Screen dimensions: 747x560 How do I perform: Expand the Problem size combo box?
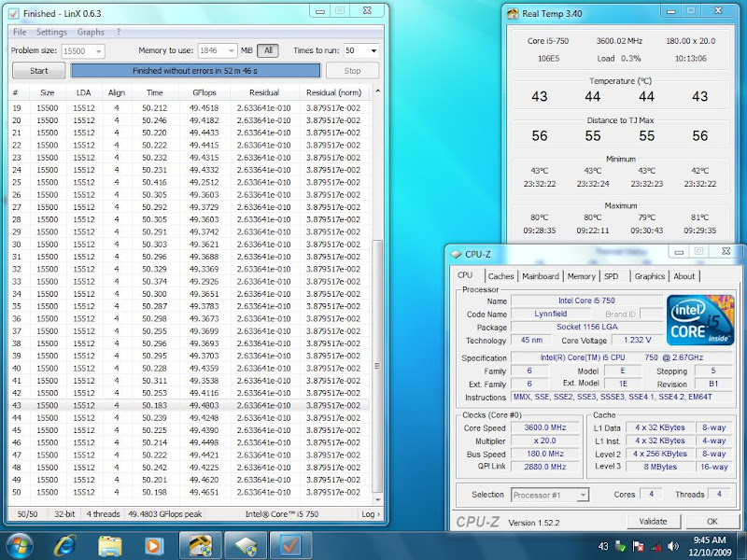pyautogui.click(x=99, y=51)
